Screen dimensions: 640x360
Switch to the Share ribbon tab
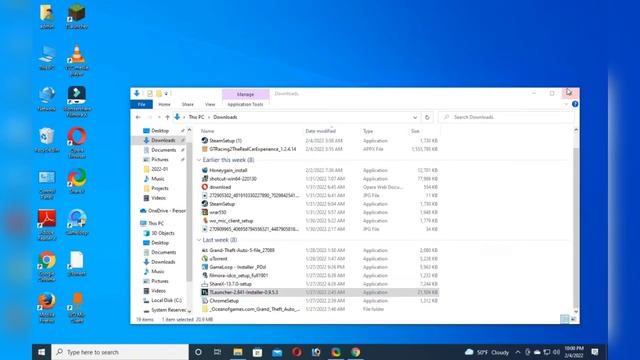tap(187, 104)
